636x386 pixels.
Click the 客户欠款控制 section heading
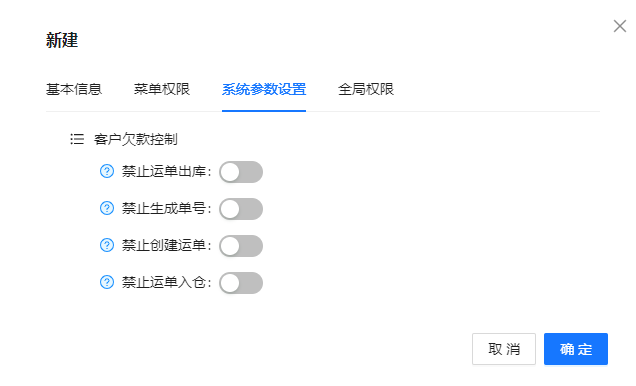click(x=135, y=139)
